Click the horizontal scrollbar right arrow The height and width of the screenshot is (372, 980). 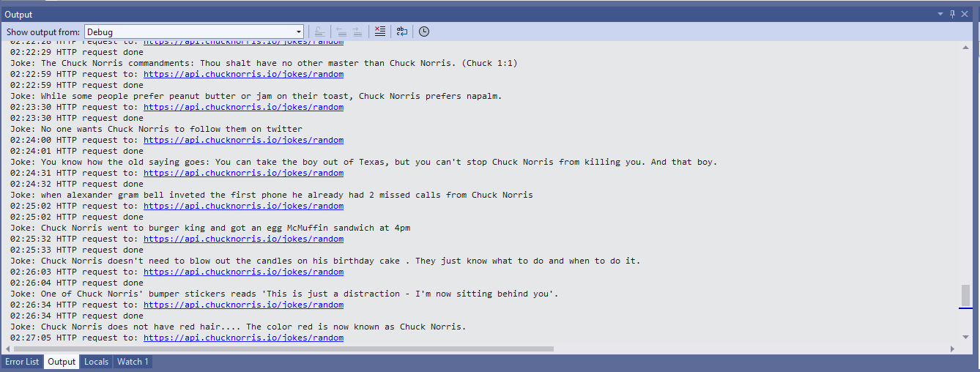[952, 349]
